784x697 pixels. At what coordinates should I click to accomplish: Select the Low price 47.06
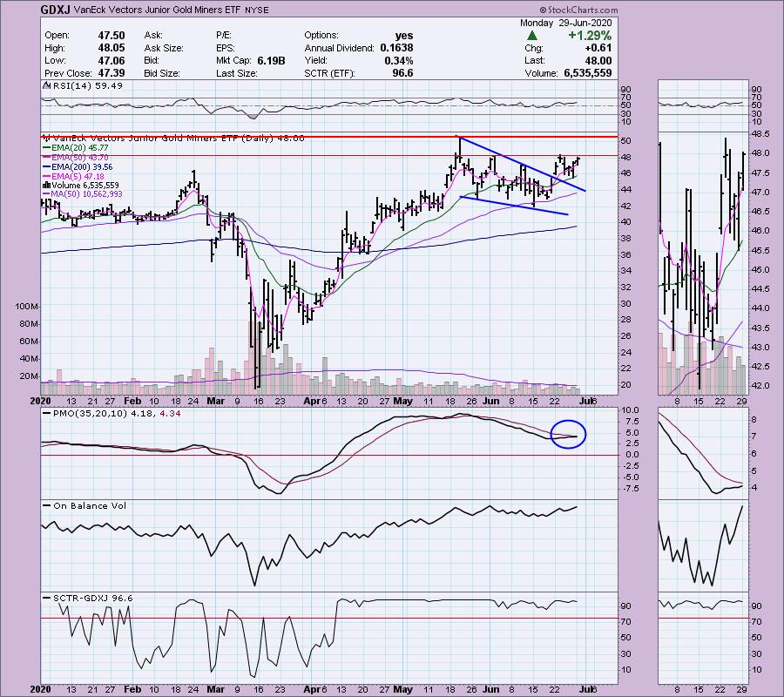pos(111,60)
